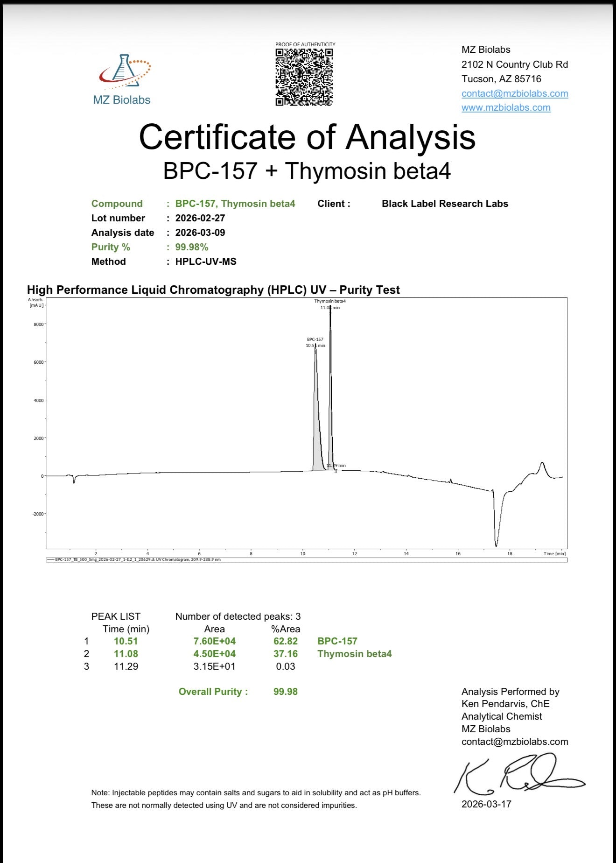The image size is (616, 863).
Task: Select peak 2 area value 4.50E+04
Action: coord(214,654)
